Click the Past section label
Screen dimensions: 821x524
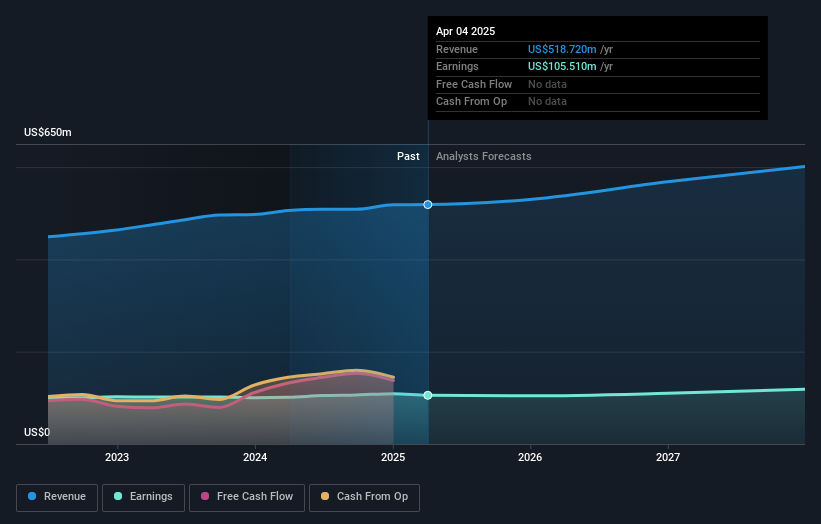point(408,157)
